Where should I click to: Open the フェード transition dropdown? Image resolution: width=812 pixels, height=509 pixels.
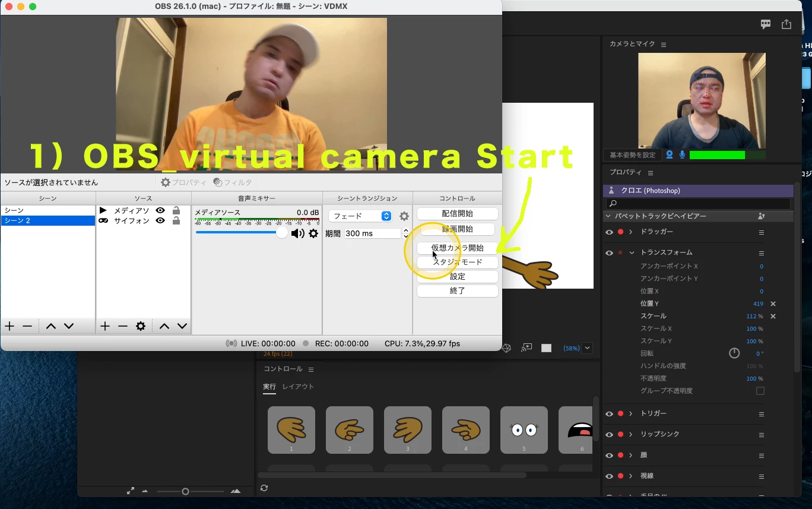360,216
